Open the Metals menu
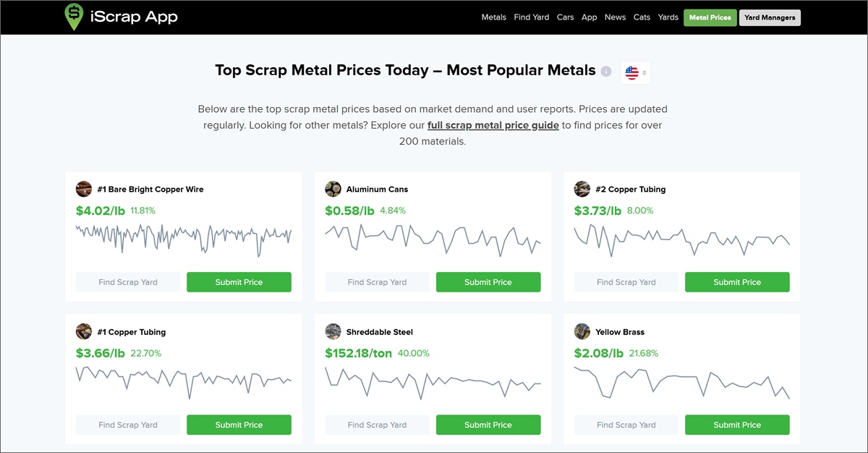The image size is (868, 453). click(x=493, y=17)
